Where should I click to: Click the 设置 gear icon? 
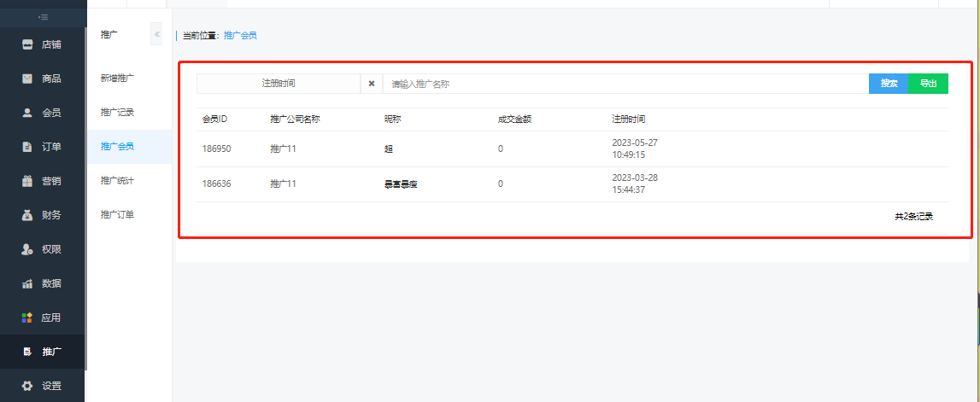click(x=26, y=385)
